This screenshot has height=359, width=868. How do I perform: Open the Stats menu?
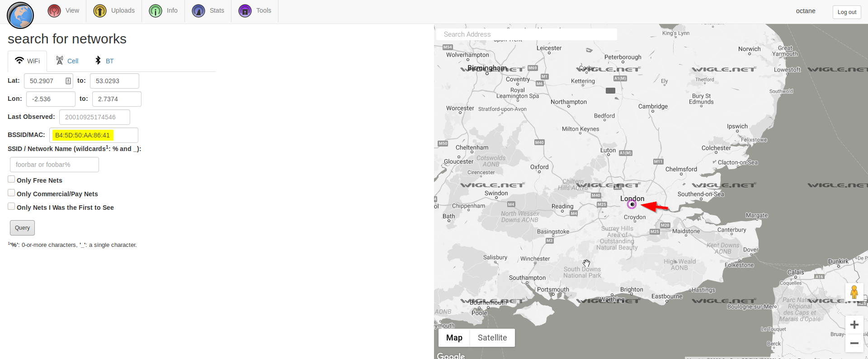click(x=208, y=11)
